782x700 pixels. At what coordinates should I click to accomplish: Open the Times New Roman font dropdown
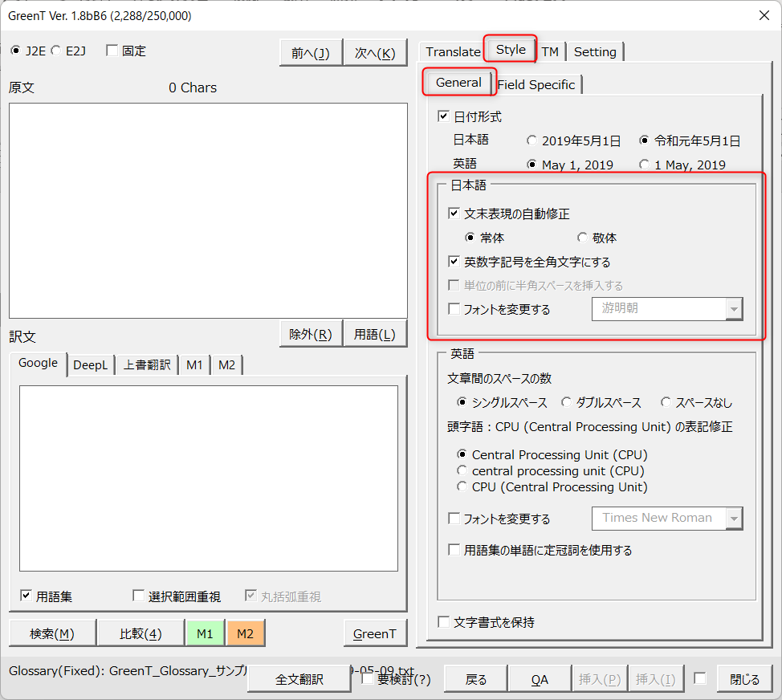tap(733, 519)
